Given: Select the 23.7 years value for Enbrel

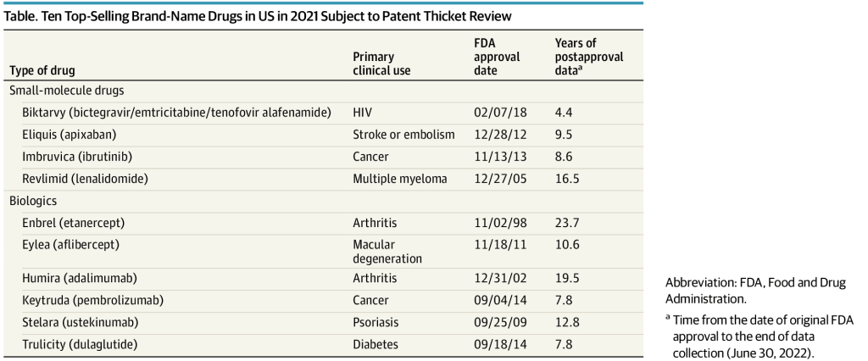Looking at the screenshot, I should (x=565, y=222).
